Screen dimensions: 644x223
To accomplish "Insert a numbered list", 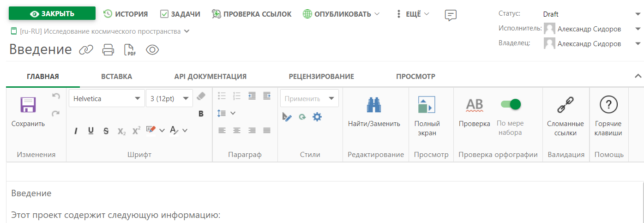I will [x=237, y=96].
